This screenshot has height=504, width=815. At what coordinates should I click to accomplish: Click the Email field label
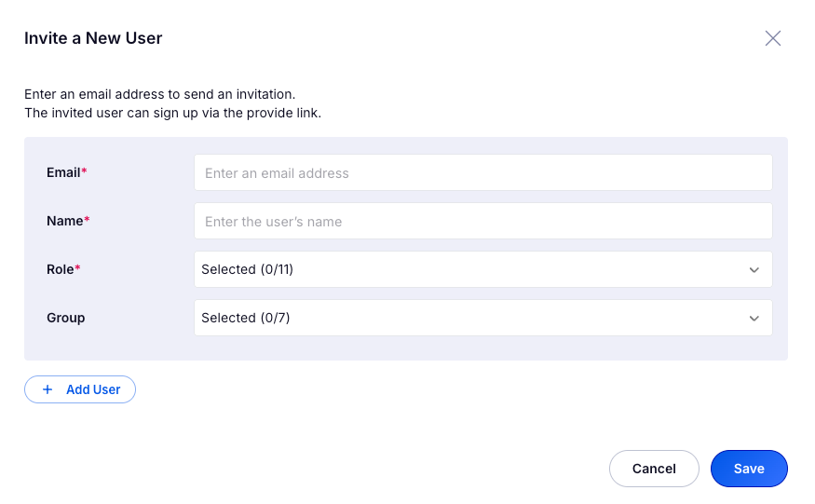(65, 172)
